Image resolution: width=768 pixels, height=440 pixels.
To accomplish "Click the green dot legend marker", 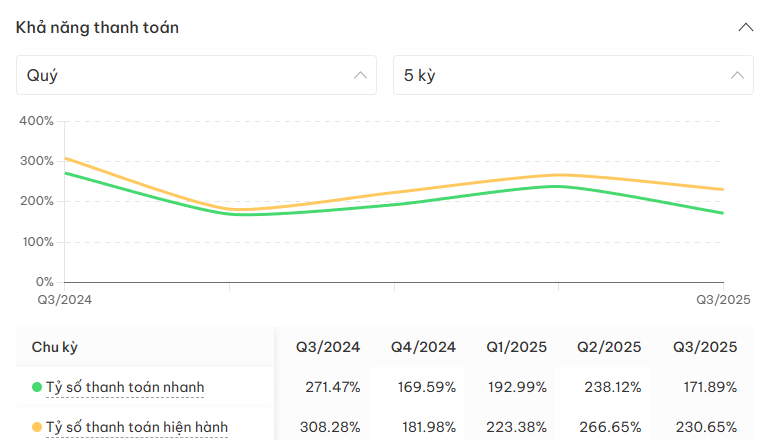I will 37,387.
